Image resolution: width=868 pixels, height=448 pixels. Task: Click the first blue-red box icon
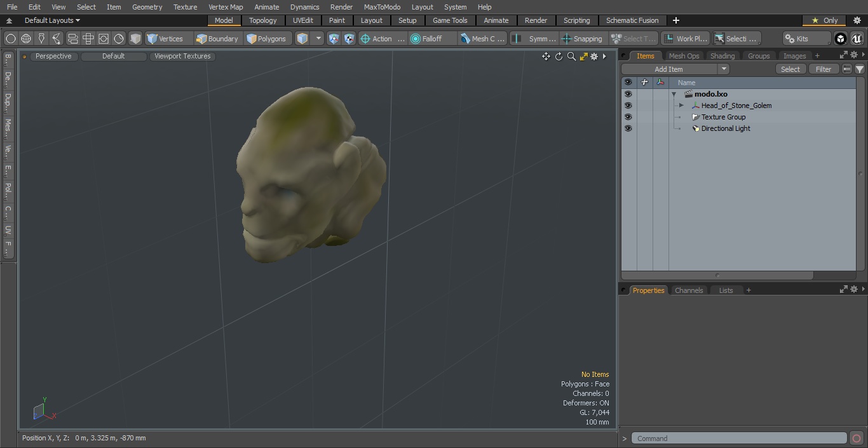pyautogui.click(x=334, y=39)
